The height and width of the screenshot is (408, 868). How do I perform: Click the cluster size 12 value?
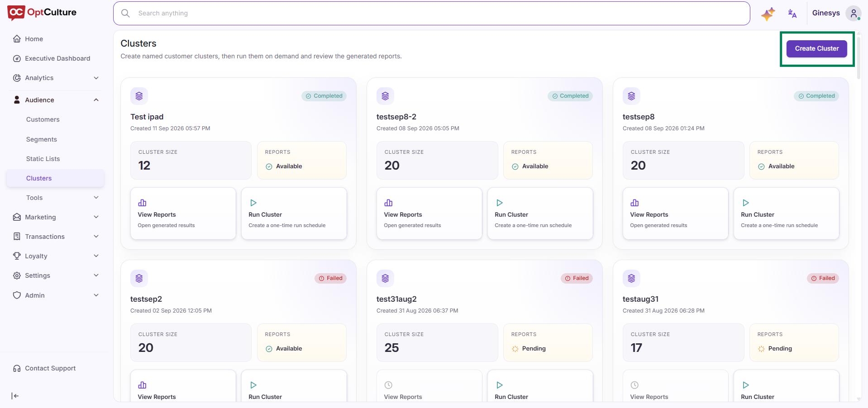pyautogui.click(x=144, y=166)
